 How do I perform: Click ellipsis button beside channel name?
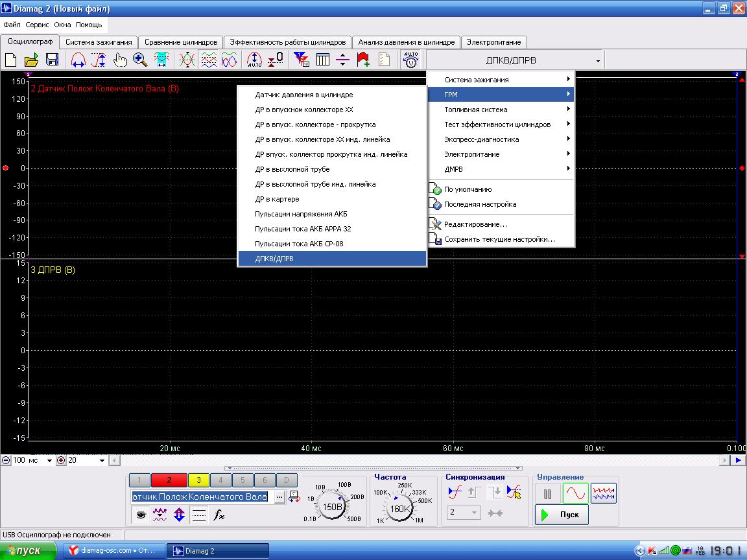pos(279,497)
